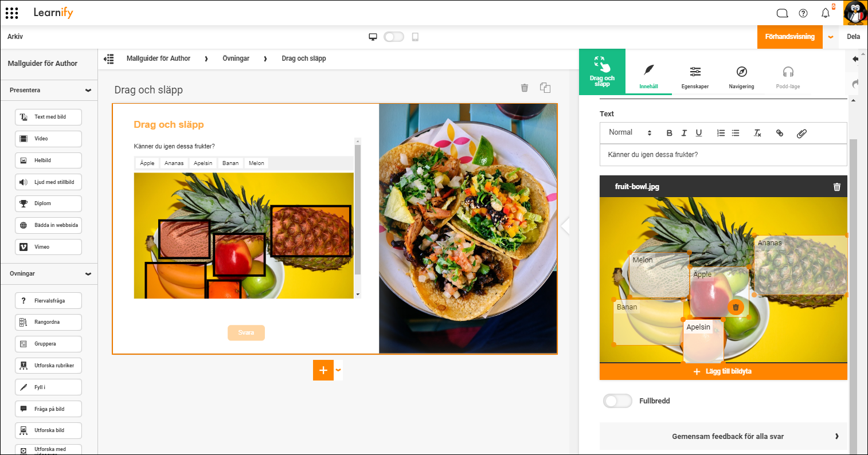Open the Normal text style dropdown
This screenshot has width=868, height=455.
click(630, 132)
